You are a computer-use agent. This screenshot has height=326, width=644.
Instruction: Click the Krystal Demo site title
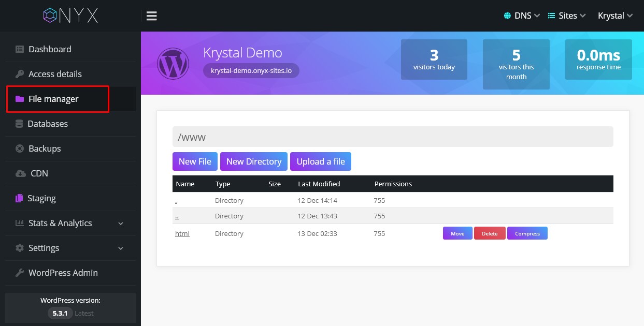(x=242, y=53)
